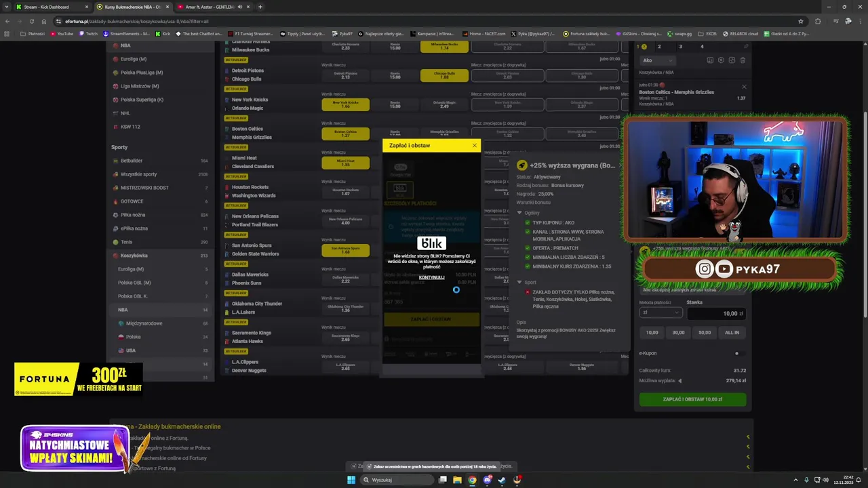The image size is (868, 488).
Task: Select the 10,00 quick stake button
Action: pyautogui.click(x=652, y=333)
